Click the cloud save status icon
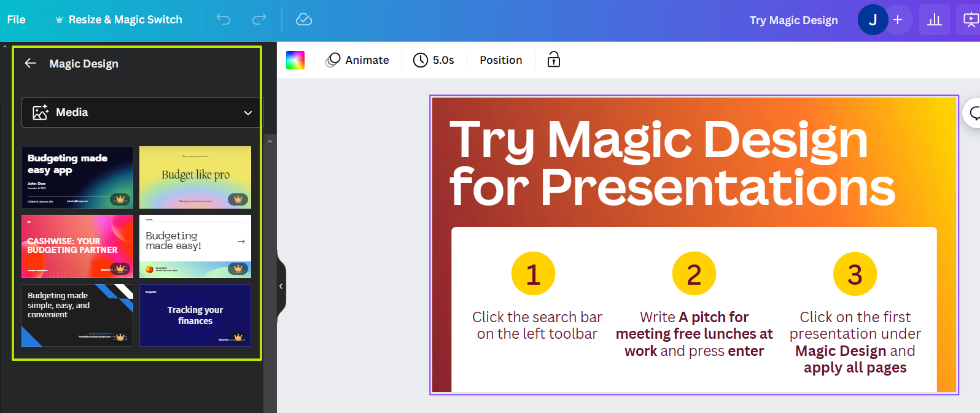The image size is (980, 413). coord(304,20)
